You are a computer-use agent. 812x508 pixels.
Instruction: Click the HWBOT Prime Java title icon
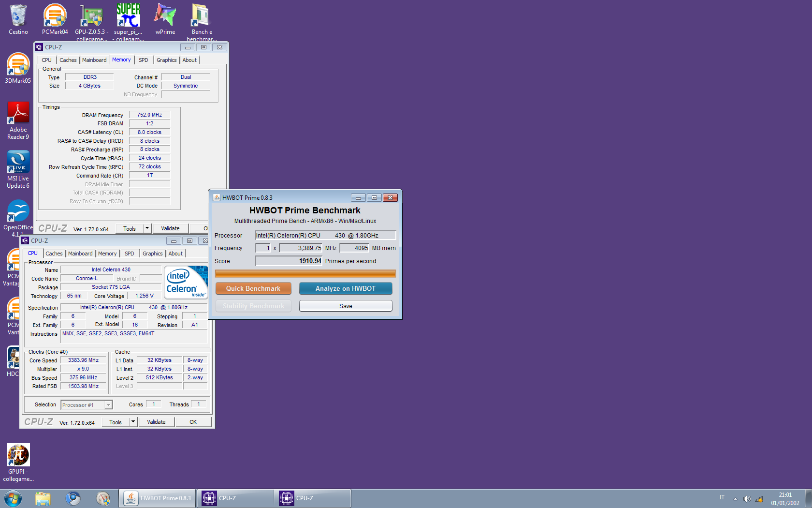point(217,197)
